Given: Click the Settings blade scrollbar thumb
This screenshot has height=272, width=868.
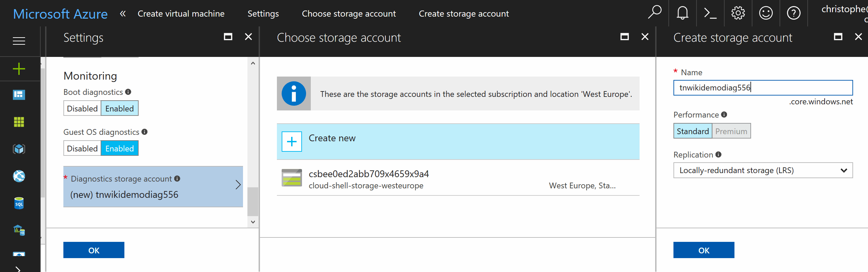Looking at the screenshot, I should (x=253, y=201).
